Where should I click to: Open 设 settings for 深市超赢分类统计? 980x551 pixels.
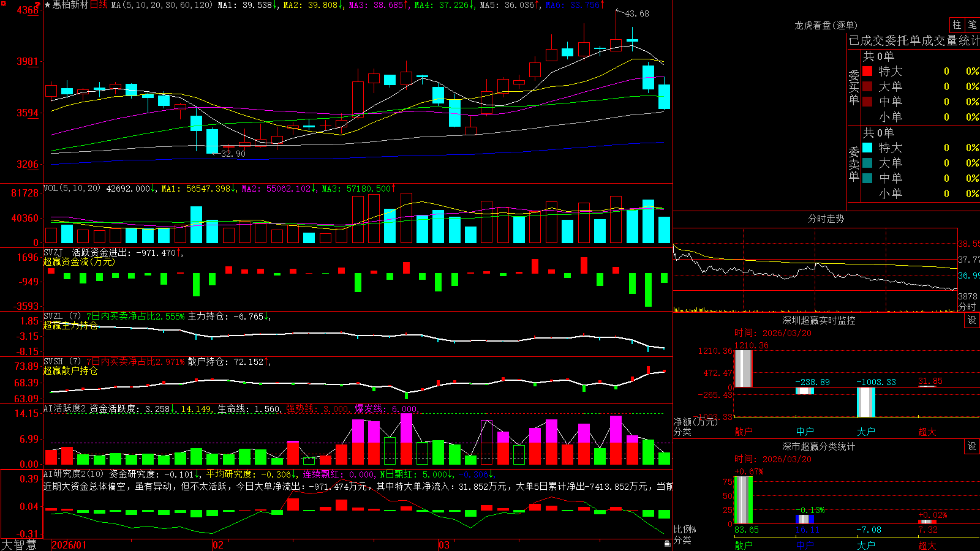[972, 446]
